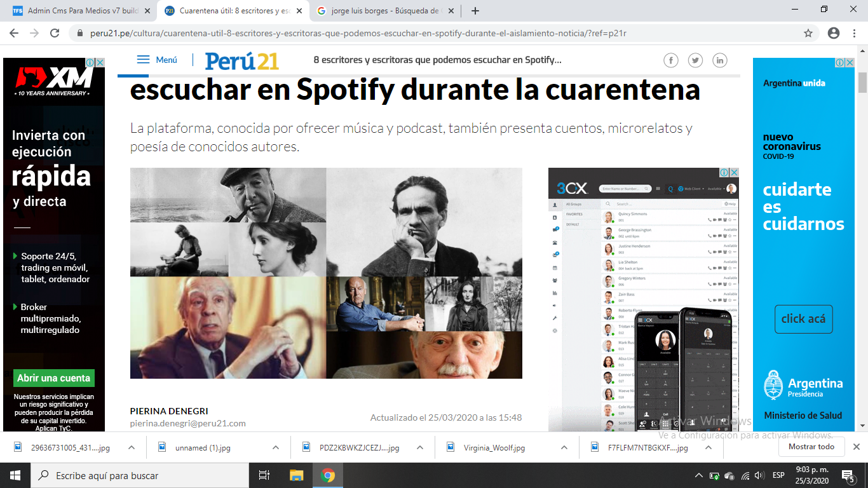Share article via Twitter icon
Image resolution: width=868 pixels, height=488 pixels.
tap(695, 60)
